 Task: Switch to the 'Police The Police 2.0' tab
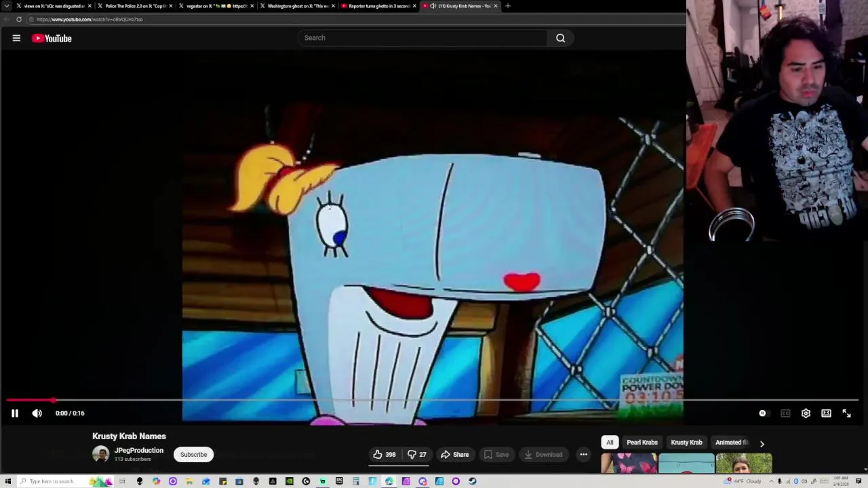tap(135, 6)
